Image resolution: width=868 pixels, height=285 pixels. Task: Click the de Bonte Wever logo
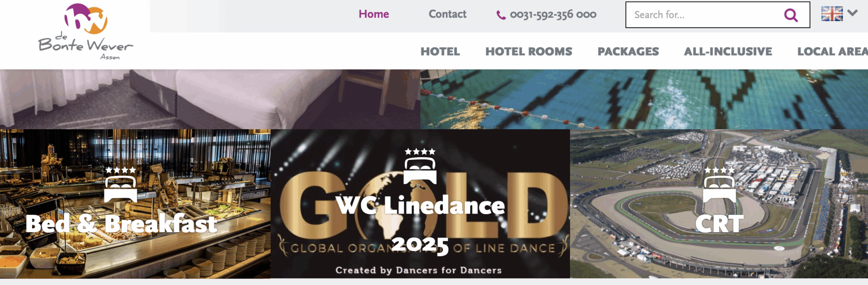coord(86,32)
